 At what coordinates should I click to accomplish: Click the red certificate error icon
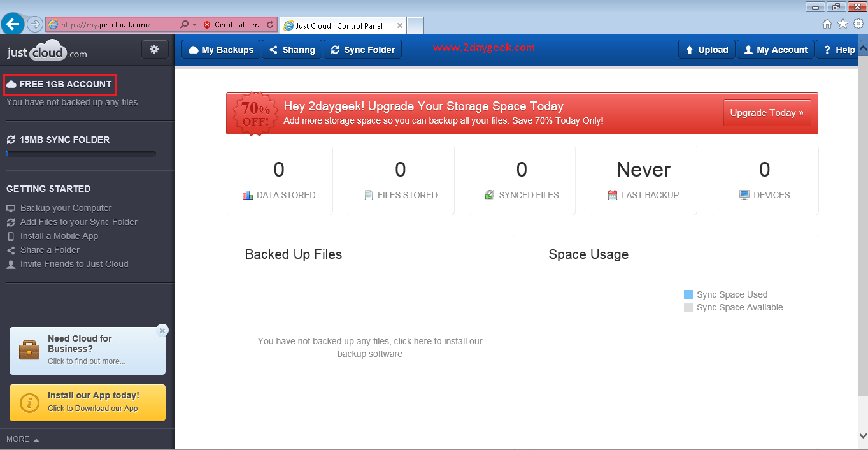tap(207, 25)
